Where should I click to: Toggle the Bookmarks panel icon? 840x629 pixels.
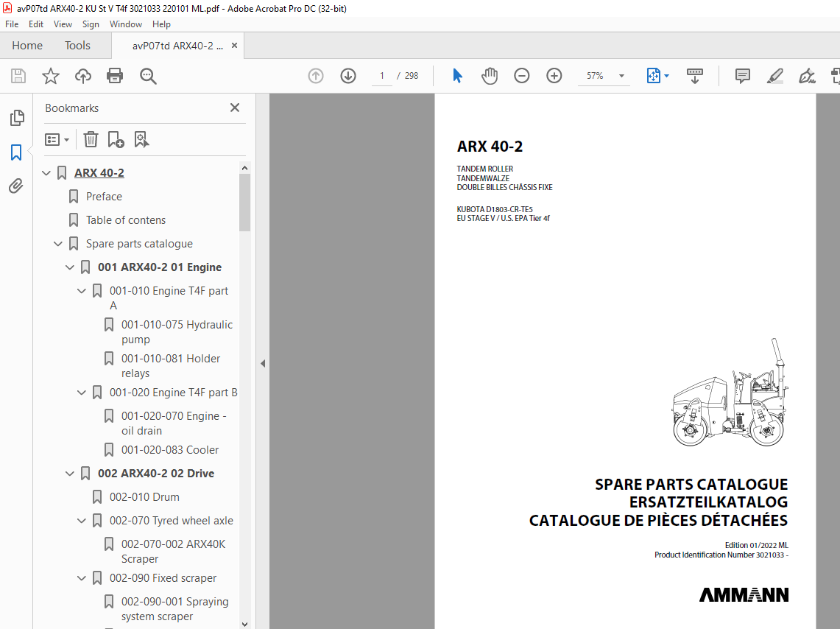click(x=16, y=152)
